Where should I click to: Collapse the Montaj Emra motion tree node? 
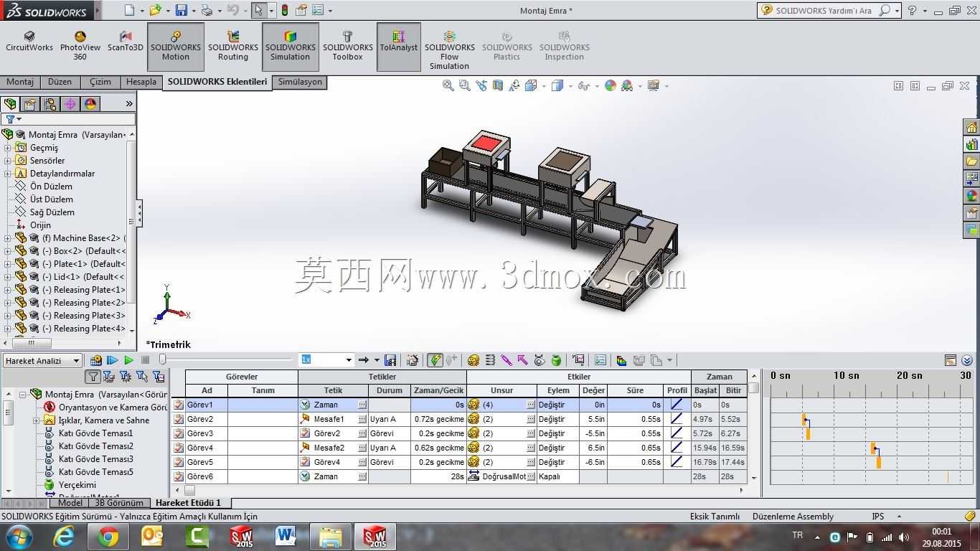(22, 395)
